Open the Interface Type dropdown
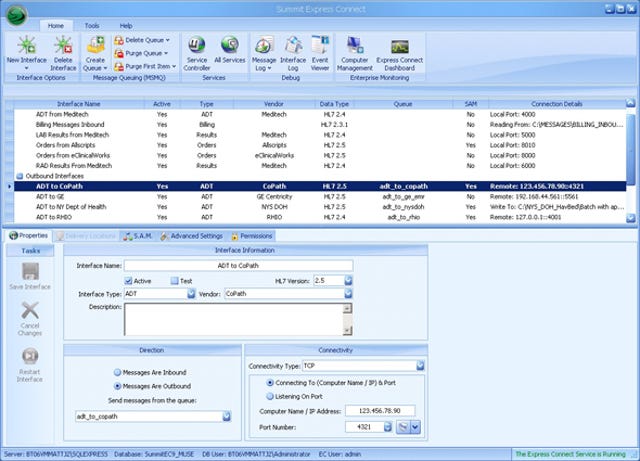This screenshot has height=461, width=640. pos(191,294)
